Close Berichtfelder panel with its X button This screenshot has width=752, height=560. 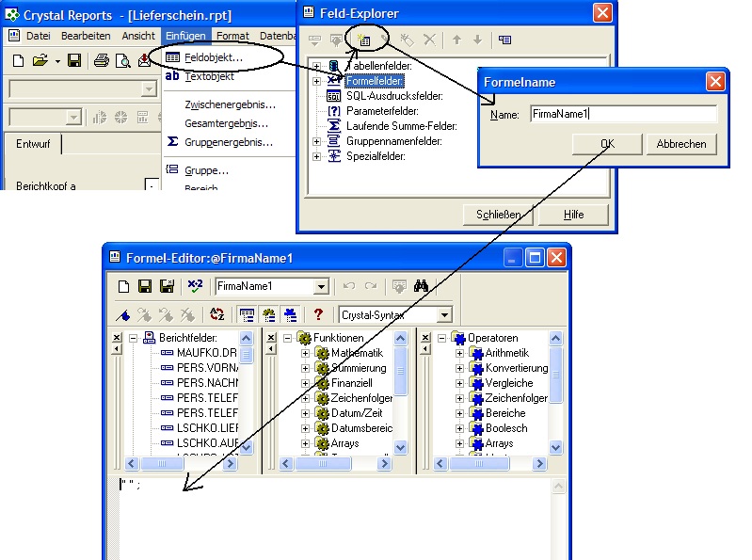click(117, 338)
